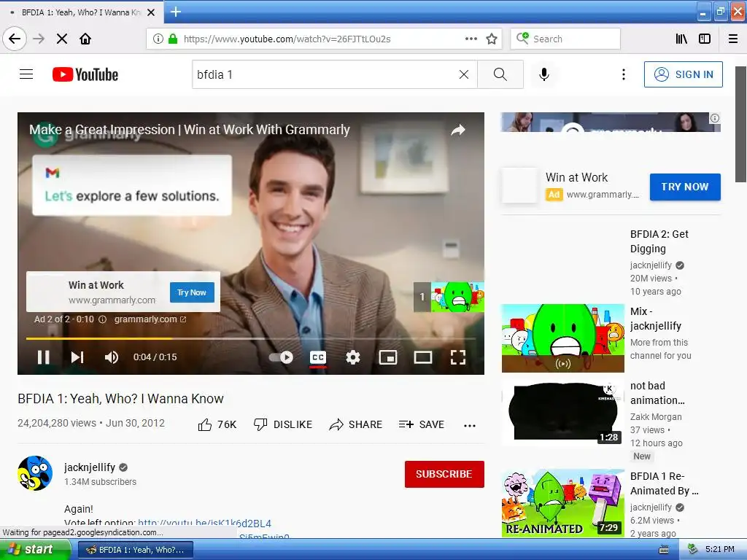Go back with the browser back arrow
The height and width of the screenshot is (560, 747).
coord(15,39)
